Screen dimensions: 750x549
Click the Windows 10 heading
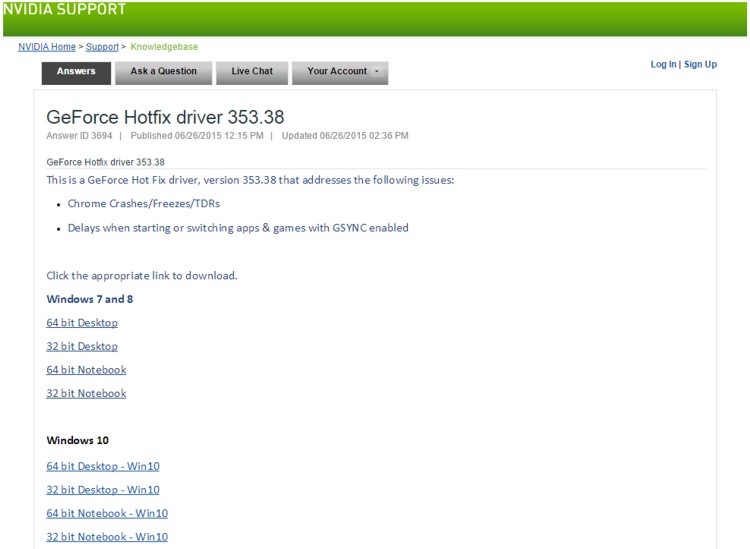coord(77,440)
